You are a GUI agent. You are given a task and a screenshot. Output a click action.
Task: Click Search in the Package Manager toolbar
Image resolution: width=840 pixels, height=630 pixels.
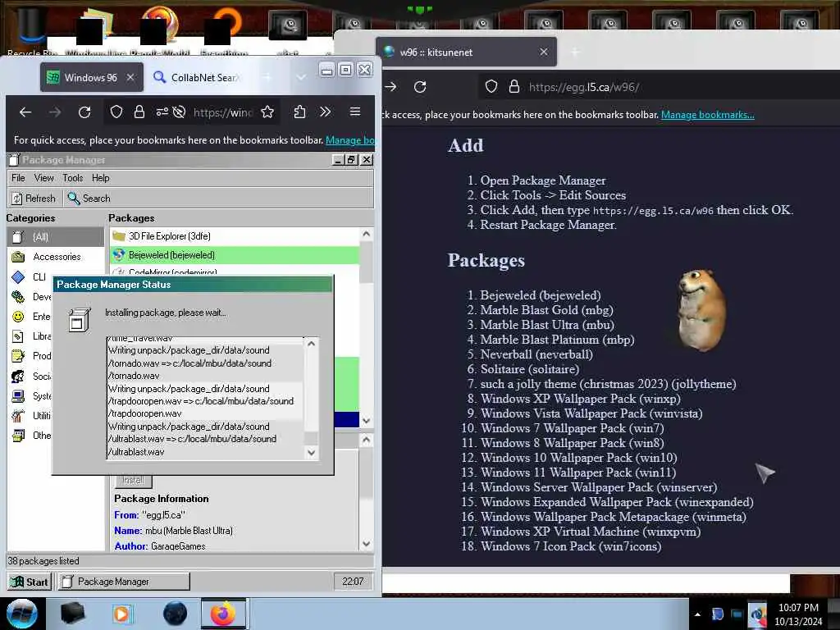(x=89, y=199)
